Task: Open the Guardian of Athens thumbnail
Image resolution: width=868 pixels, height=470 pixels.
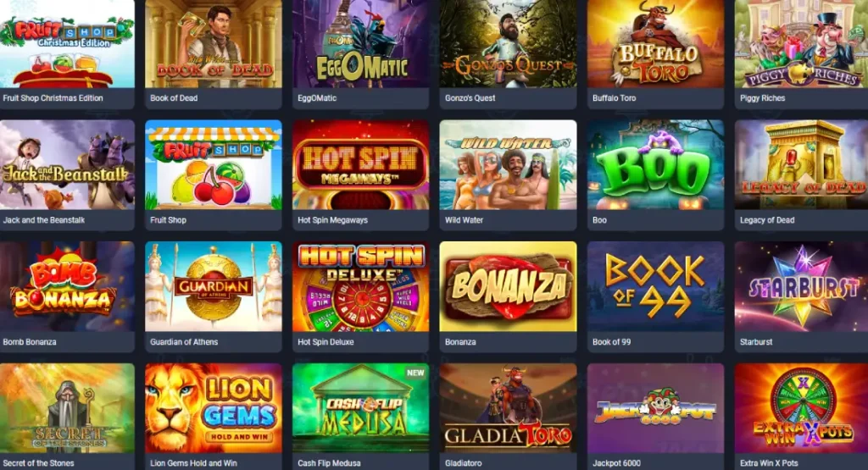Action: pyautogui.click(x=213, y=286)
